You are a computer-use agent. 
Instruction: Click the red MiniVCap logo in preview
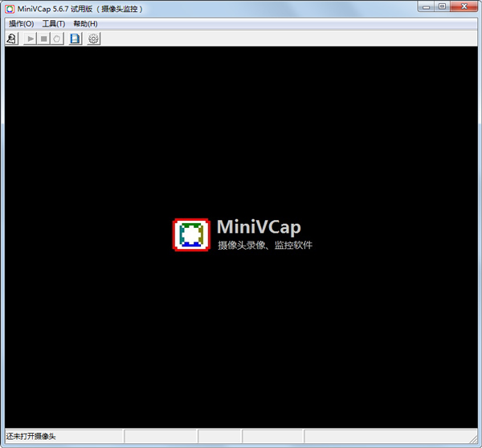(x=190, y=234)
